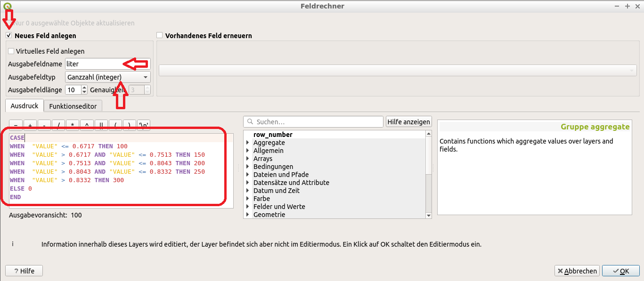Click the 'Hilfe anzeigen' button

pyautogui.click(x=408, y=122)
